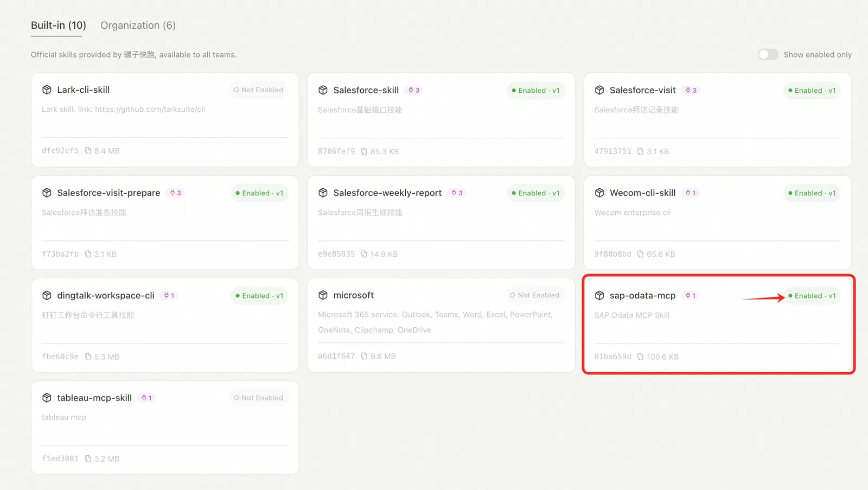This screenshot has height=490, width=868.
Task: Click the Lark skill github link description
Action: pos(123,109)
